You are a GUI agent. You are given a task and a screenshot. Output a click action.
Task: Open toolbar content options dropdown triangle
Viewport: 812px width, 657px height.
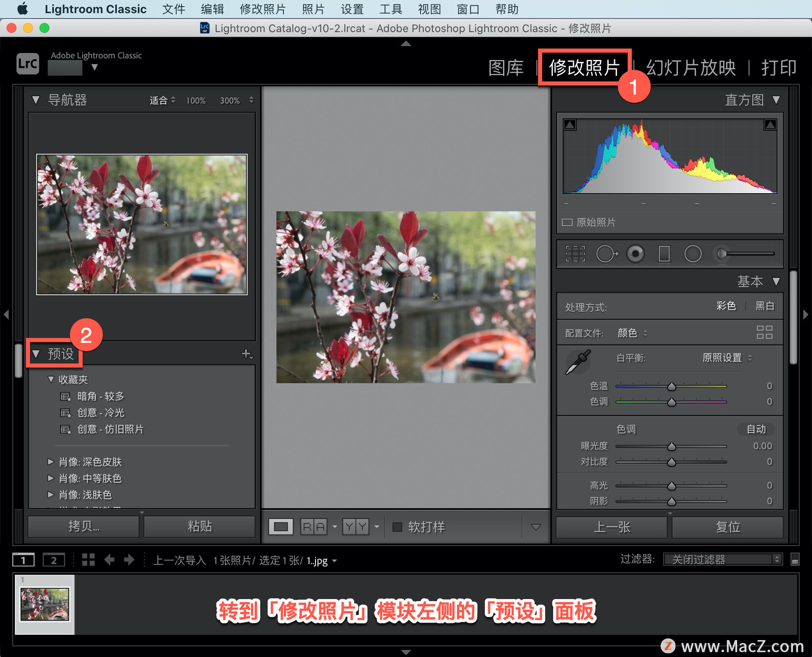tap(536, 527)
